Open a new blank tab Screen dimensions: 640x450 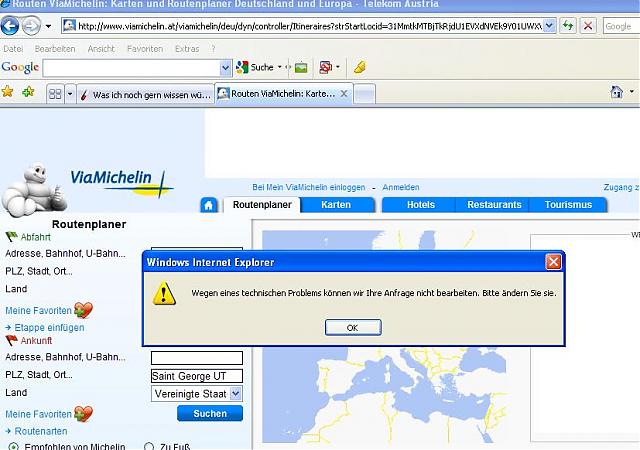tap(364, 94)
